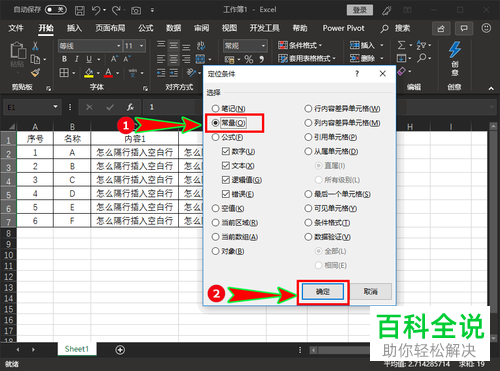Click the Paste clipboard icon
This screenshot has height=371, width=500.
[x=18, y=51]
